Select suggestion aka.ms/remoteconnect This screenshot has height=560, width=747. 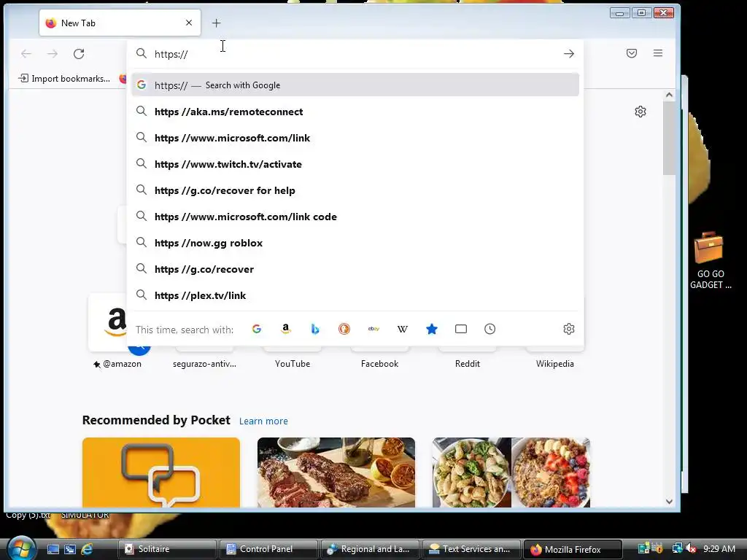pyautogui.click(x=355, y=112)
